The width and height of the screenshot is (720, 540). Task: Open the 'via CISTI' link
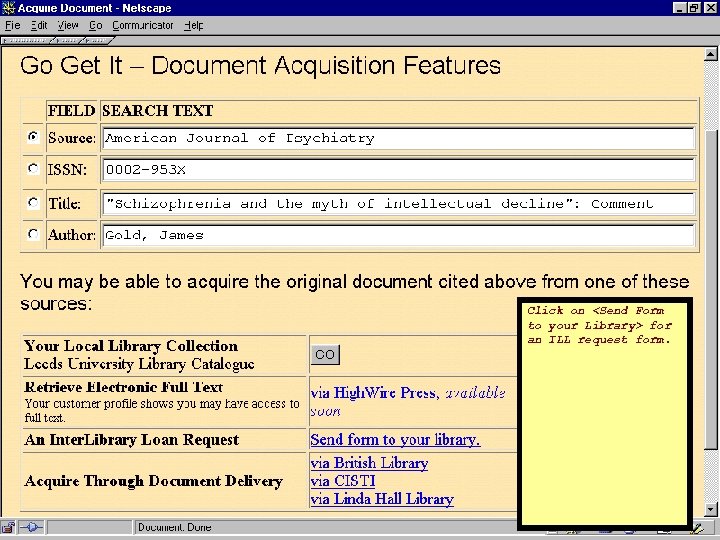coord(343,481)
